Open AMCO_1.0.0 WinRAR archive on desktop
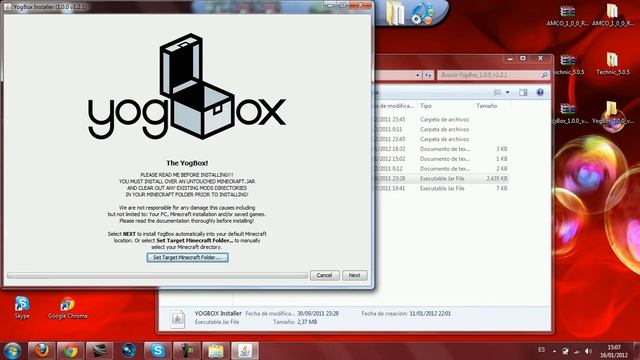Screen dimensions: 640x360 tap(567, 15)
